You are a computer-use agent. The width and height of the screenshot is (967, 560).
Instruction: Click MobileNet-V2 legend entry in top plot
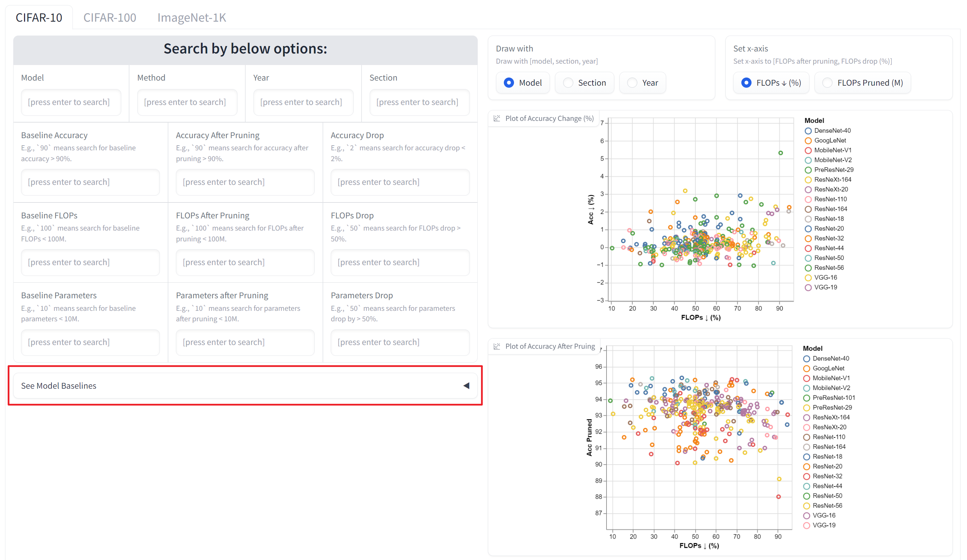828,160
